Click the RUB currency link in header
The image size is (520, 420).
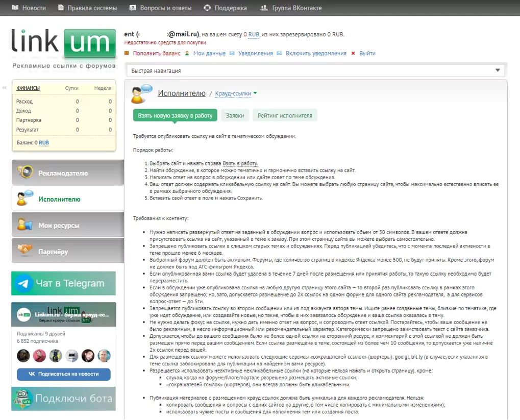[254, 34]
